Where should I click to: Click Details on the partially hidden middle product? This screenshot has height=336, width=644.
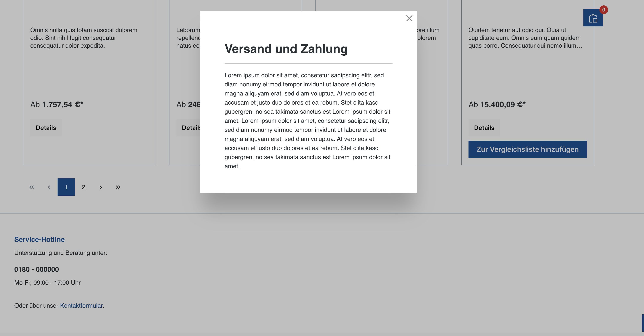coord(192,128)
